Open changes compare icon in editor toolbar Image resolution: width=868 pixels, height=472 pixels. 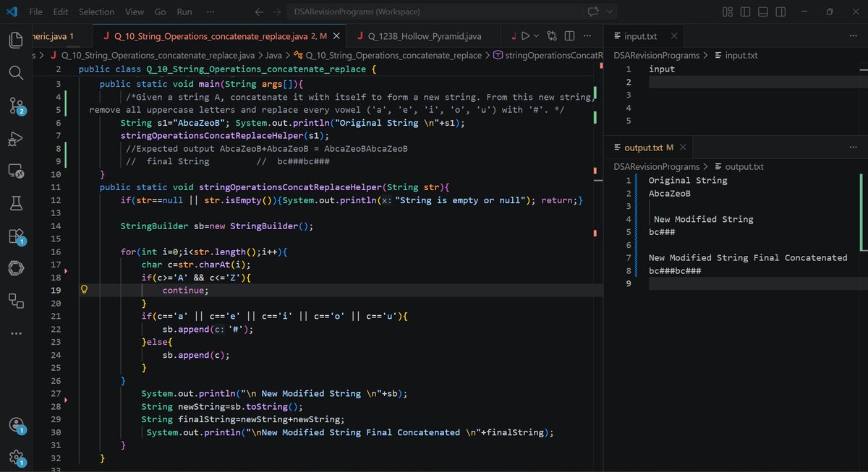(x=553, y=35)
